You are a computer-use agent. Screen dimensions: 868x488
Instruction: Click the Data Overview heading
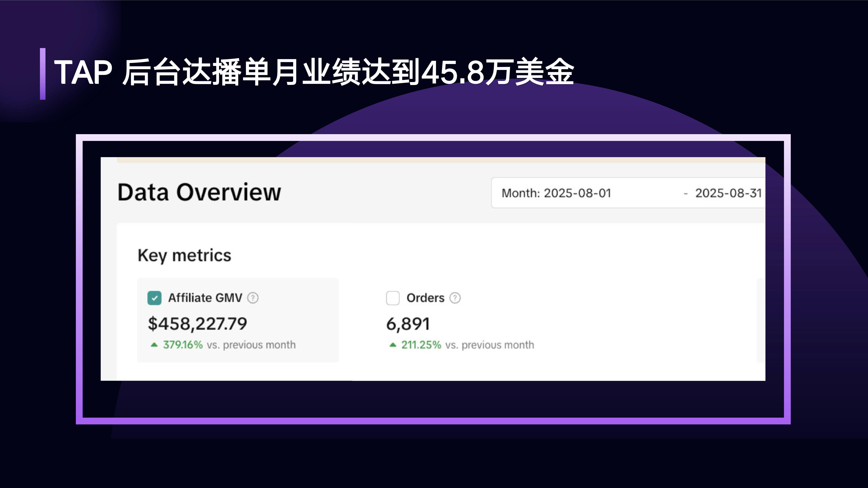click(199, 192)
